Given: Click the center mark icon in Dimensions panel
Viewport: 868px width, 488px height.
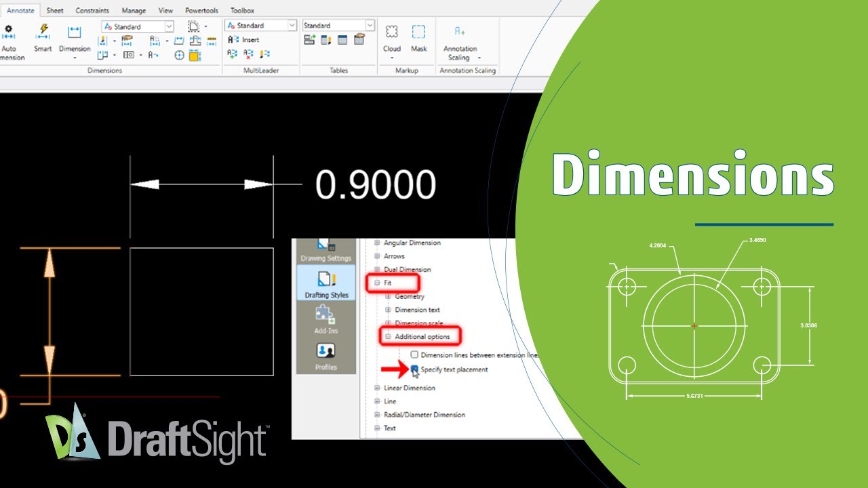Looking at the screenshot, I should 179,55.
